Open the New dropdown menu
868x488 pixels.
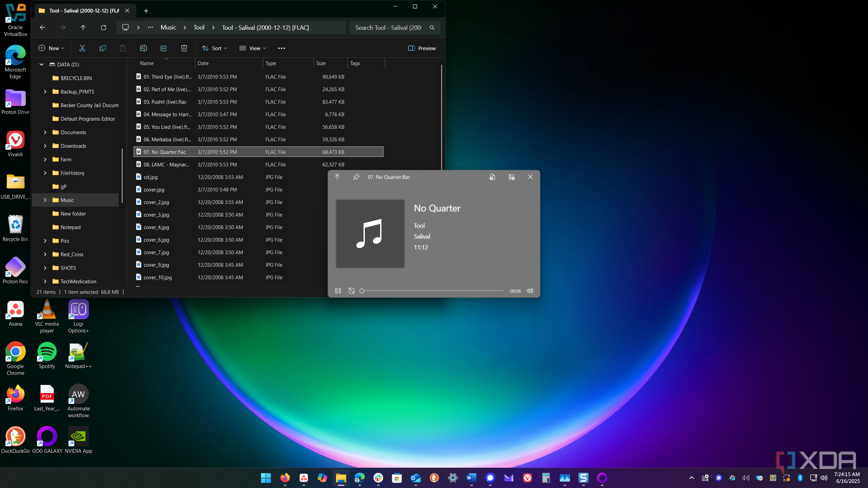(x=52, y=48)
